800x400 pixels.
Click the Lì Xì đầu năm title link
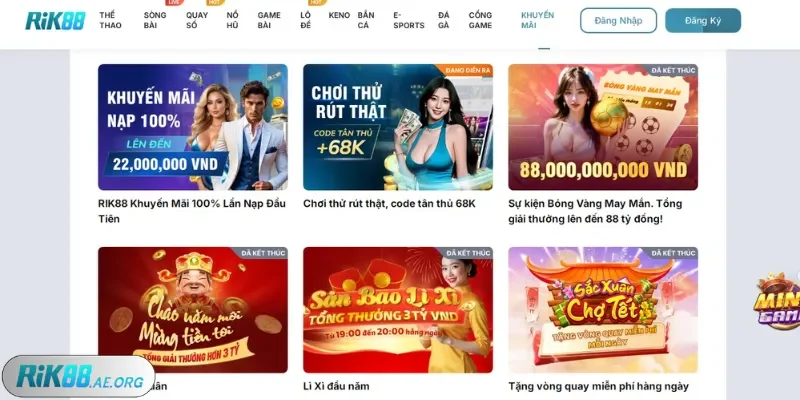pos(336,386)
